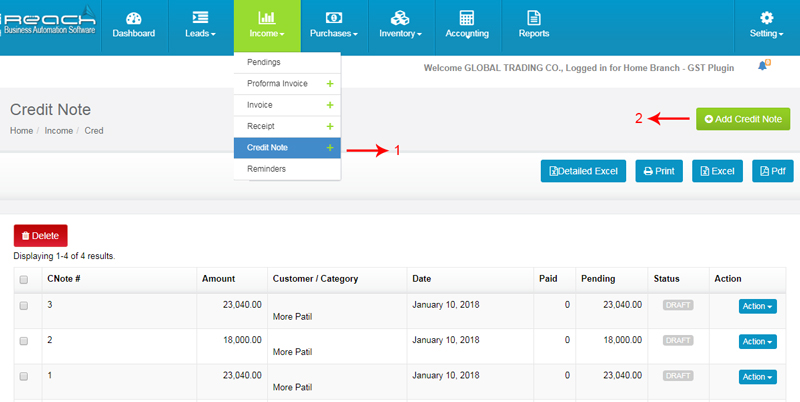Check the box for CNote 3
The height and width of the screenshot is (402, 800).
coord(23,306)
